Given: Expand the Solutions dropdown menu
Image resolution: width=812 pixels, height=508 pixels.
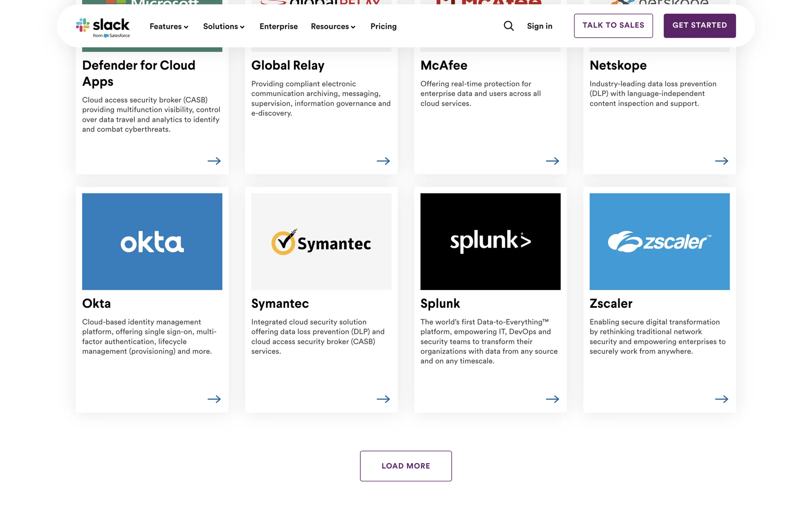Looking at the screenshot, I should (224, 26).
